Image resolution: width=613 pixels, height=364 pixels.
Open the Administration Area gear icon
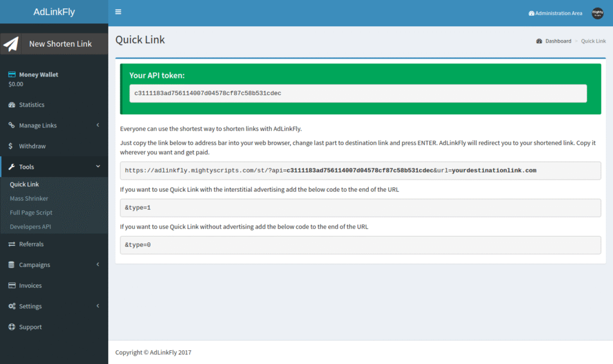530,13
